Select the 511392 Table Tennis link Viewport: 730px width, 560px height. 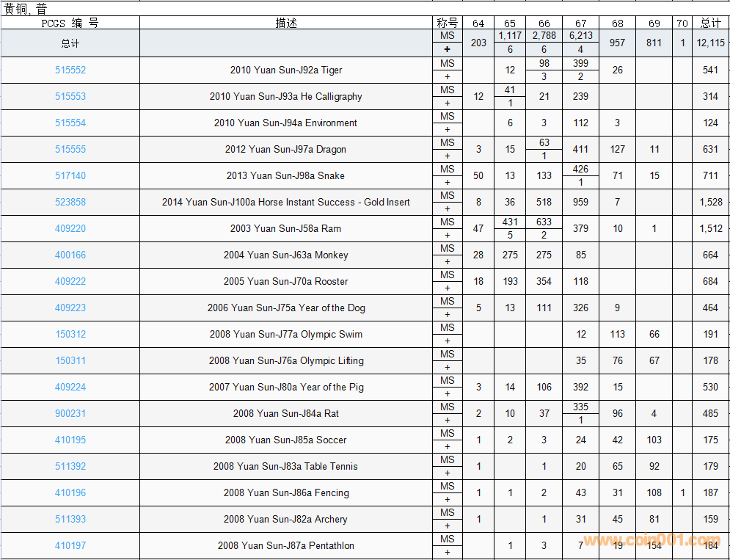coord(70,467)
